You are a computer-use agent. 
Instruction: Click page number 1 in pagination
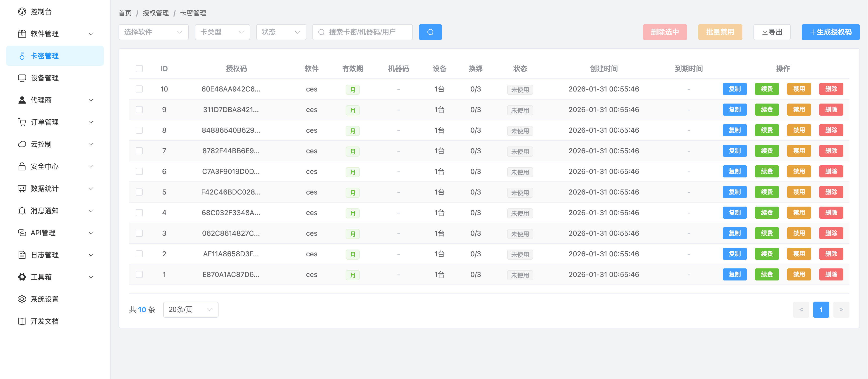tap(821, 310)
